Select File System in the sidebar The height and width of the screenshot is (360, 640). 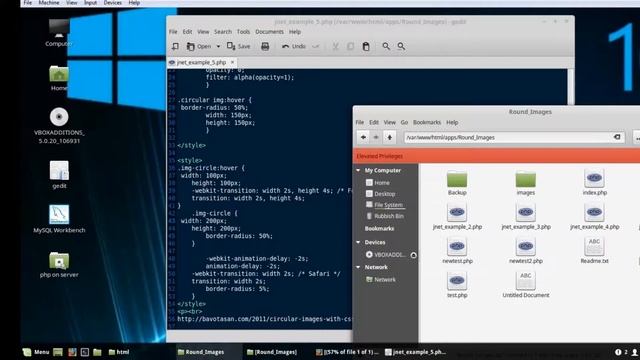[x=384, y=205]
